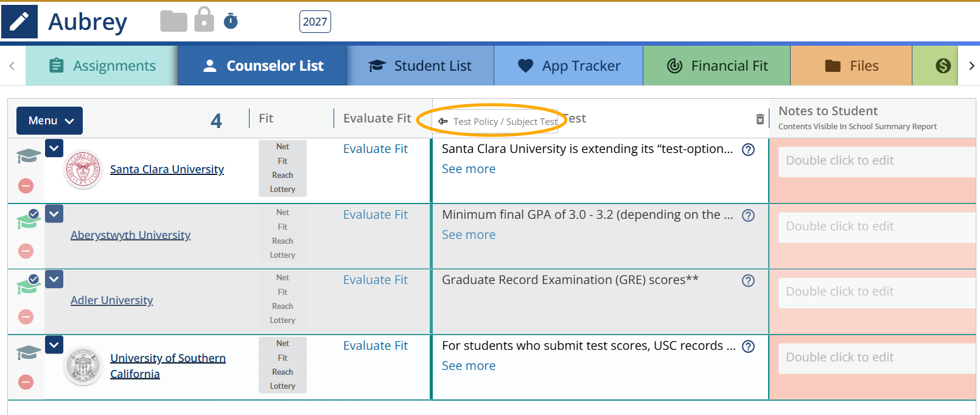Screen dimensions: 980x415
Task: Click the graduation cap icon for Santa Clara University
Action: pos(28,156)
